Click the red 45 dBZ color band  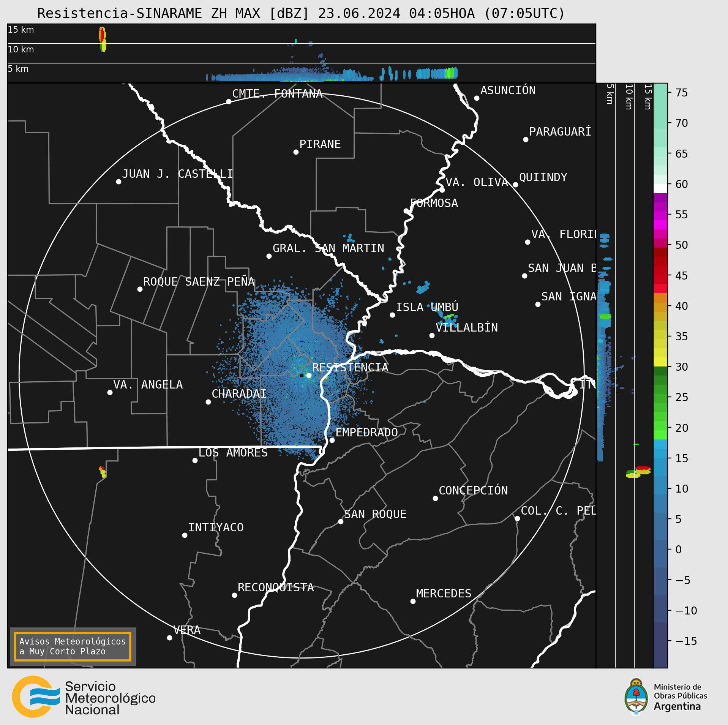point(660,275)
